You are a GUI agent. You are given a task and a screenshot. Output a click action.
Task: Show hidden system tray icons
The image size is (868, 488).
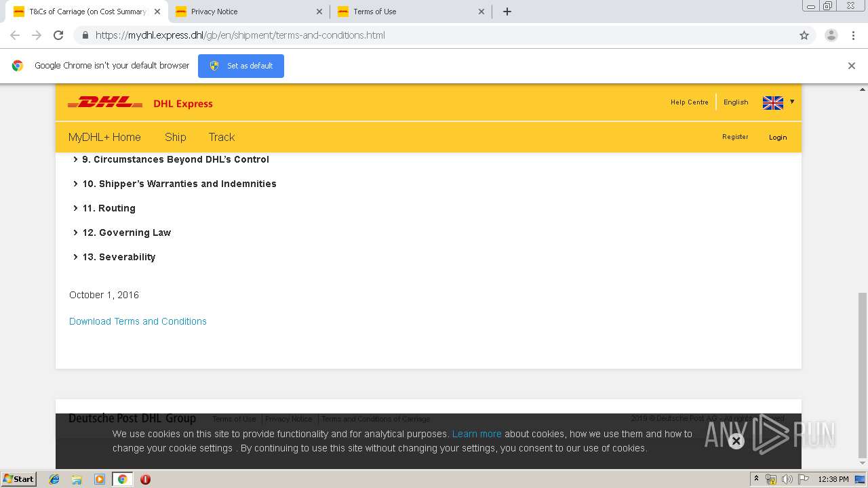756,479
